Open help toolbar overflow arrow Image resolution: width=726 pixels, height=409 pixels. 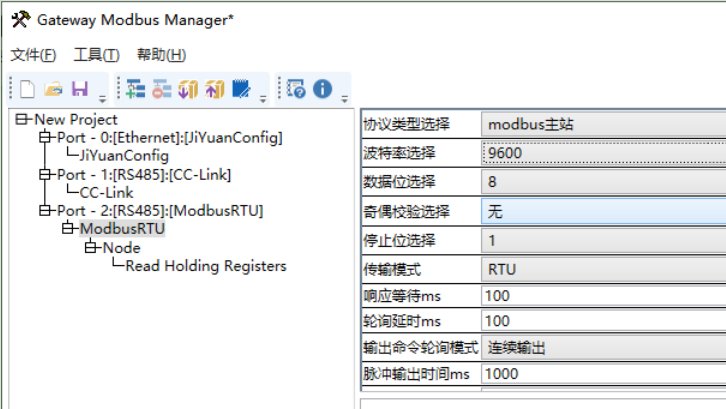pyautogui.click(x=344, y=99)
